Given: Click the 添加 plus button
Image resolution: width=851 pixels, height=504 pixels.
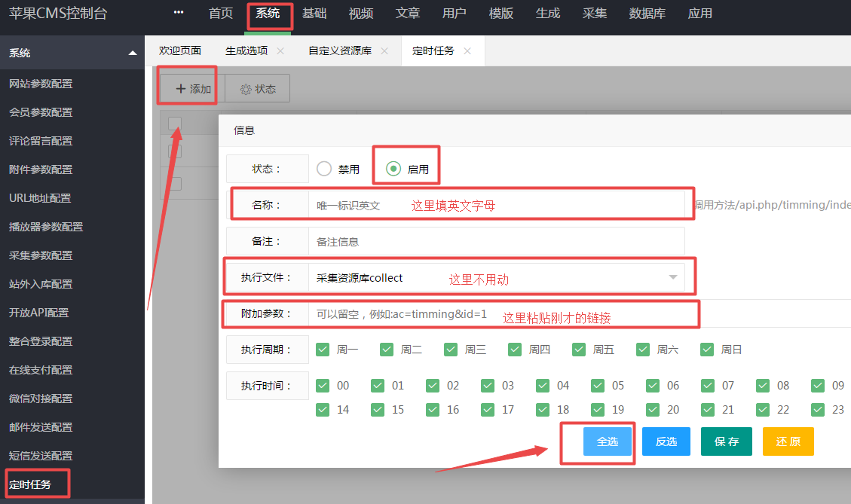Looking at the screenshot, I should [193, 89].
